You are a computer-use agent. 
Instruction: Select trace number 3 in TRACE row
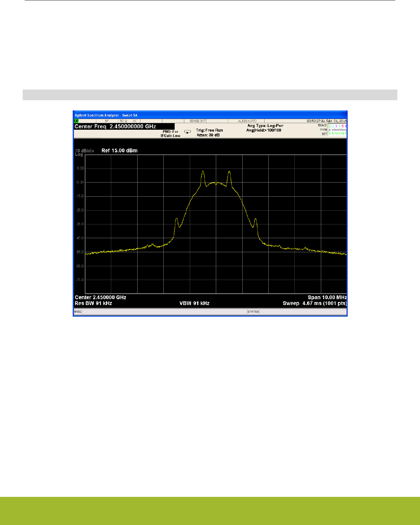(336, 126)
